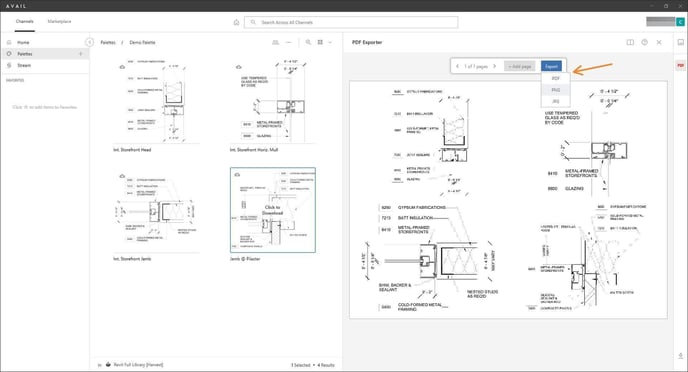Go to next page in PDF Exporter

pyautogui.click(x=494, y=66)
